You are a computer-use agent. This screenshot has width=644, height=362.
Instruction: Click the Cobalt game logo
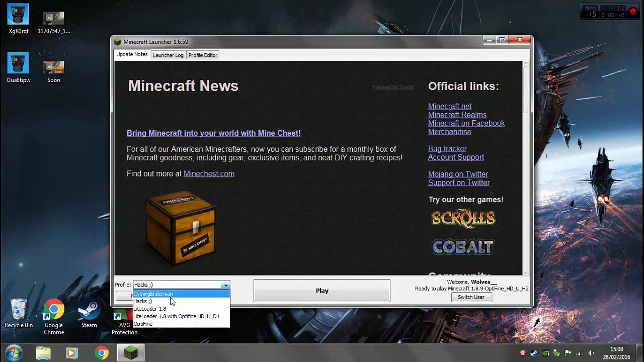(x=463, y=246)
